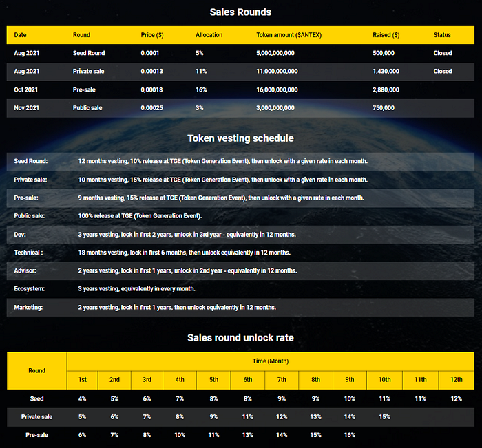Click the Technical : vesting label
482x448 pixels.
tap(28, 253)
